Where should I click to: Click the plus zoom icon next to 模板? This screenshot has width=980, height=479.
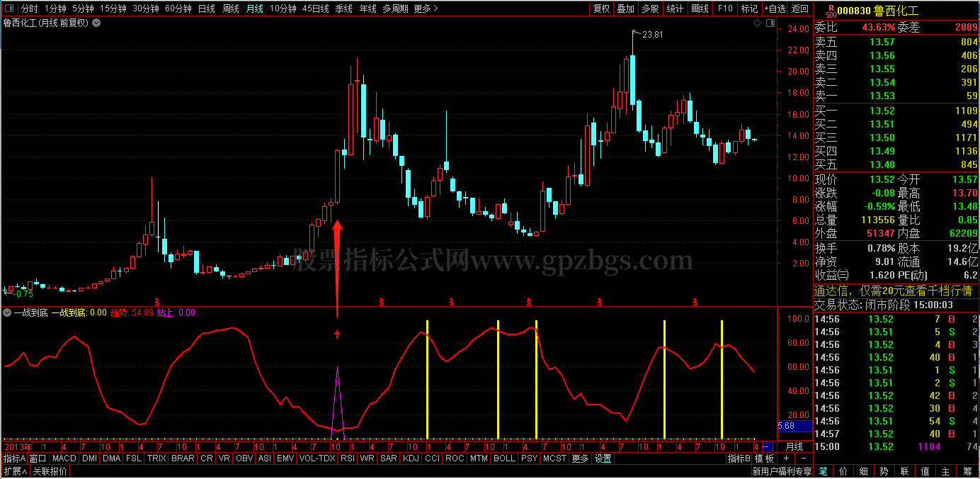[786, 458]
